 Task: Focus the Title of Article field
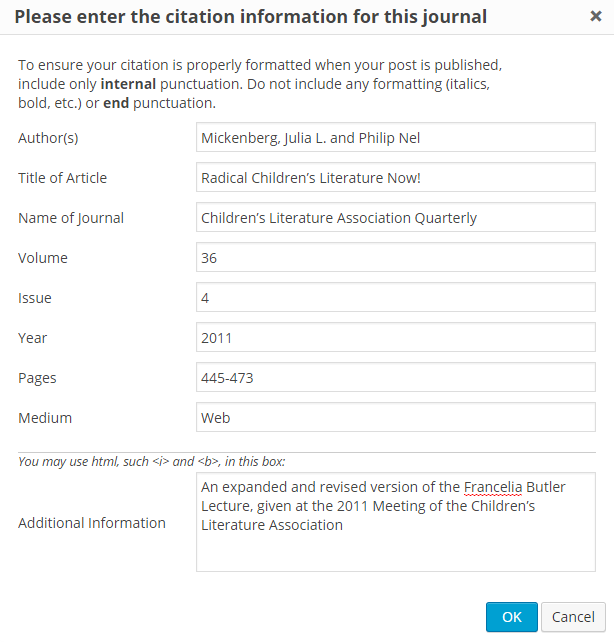(396, 178)
